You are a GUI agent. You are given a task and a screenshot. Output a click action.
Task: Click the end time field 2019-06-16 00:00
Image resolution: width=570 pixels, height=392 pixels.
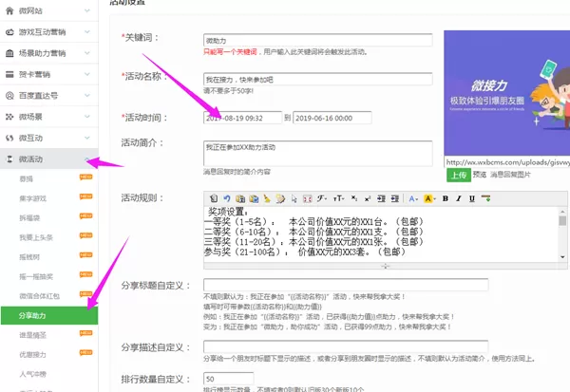[332, 118]
